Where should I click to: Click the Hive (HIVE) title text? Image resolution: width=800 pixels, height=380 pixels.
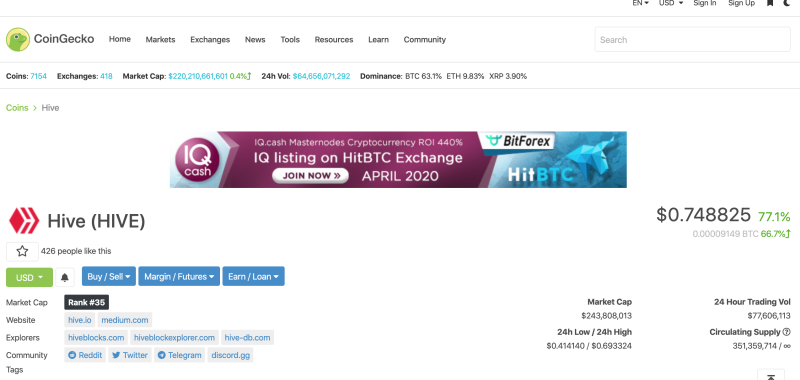click(96, 221)
